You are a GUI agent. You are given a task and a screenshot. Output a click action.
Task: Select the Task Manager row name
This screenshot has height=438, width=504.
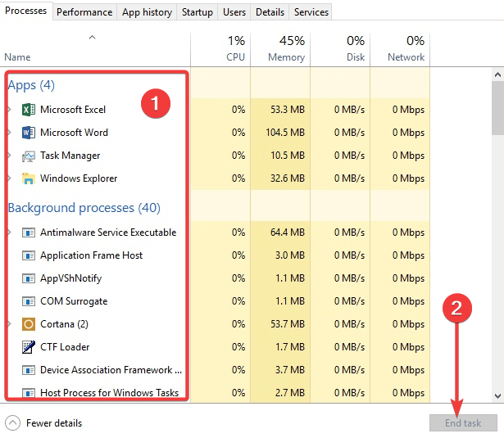click(x=70, y=156)
